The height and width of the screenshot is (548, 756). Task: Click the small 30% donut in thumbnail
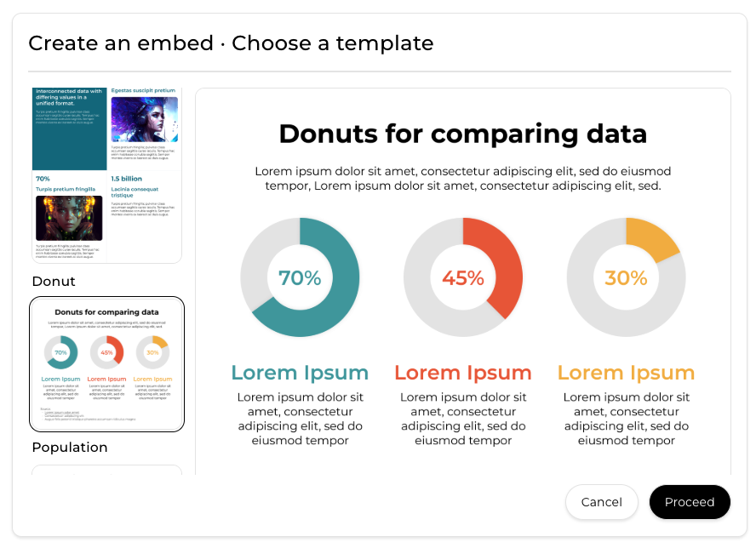(x=152, y=352)
